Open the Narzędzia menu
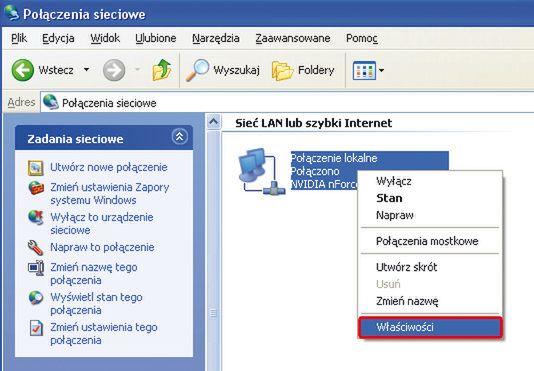 (216, 38)
